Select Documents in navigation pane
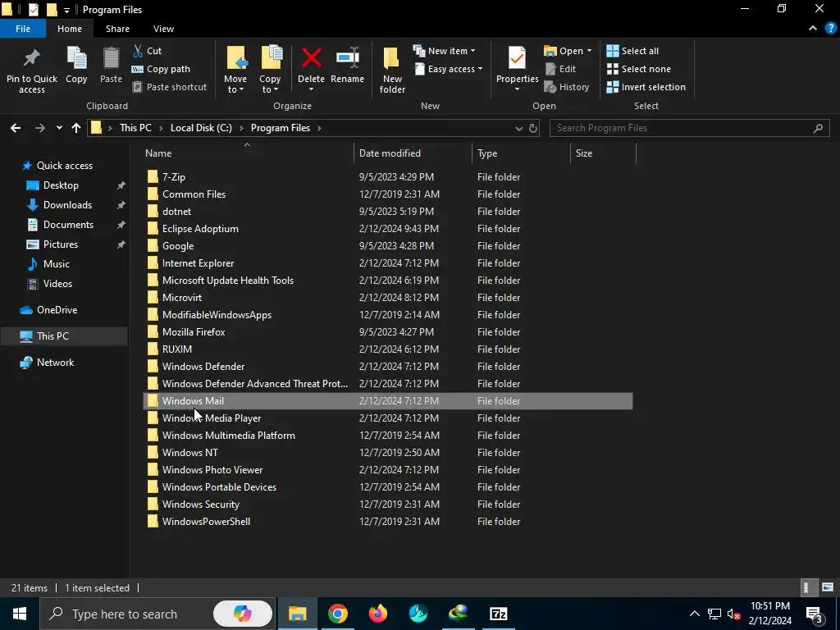The width and height of the screenshot is (840, 630). pyautogui.click(x=68, y=225)
